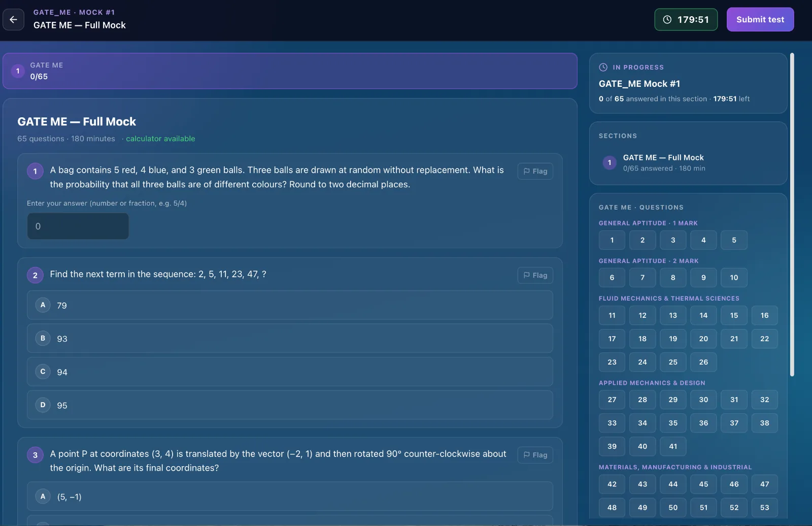Image resolution: width=812 pixels, height=526 pixels.
Task: Go to question 47
Action: click(764, 484)
